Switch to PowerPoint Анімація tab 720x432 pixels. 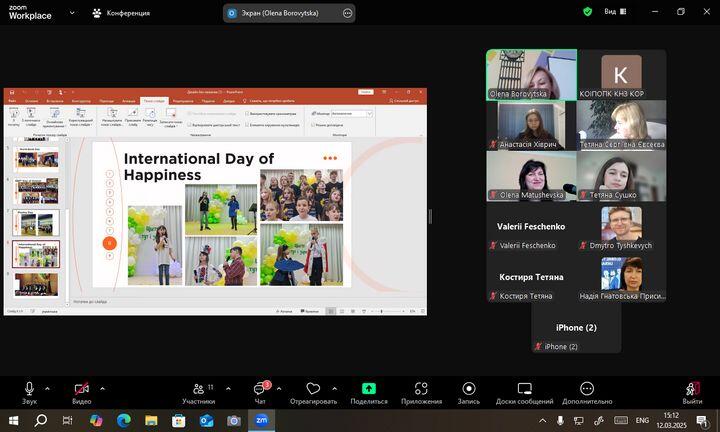pyautogui.click(x=129, y=101)
